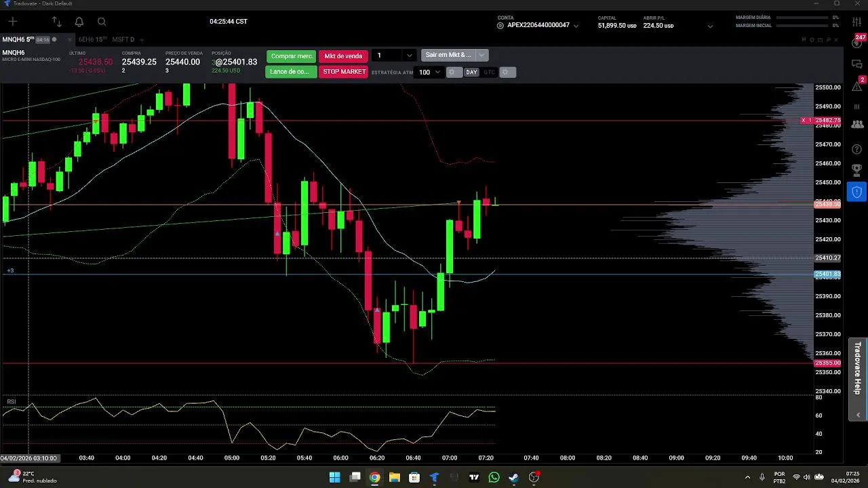Select DAY time-in-force
This screenshot has width=868, height=488.
point(471,72)
